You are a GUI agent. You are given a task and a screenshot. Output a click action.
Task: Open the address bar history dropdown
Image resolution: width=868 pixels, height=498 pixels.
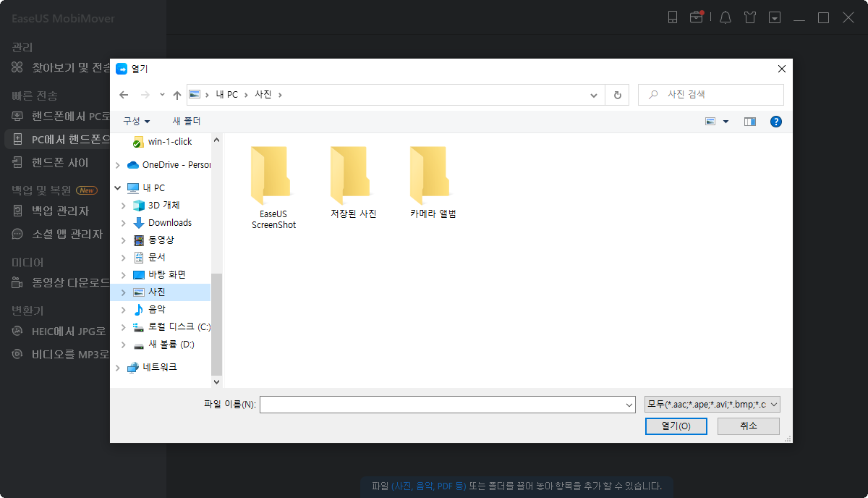coord(594,95)
